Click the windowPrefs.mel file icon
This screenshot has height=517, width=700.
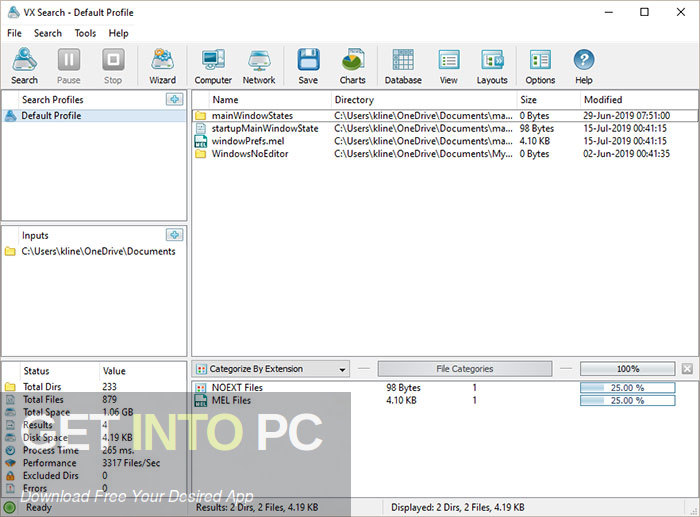pyautogui.click(x=200, y=141)
